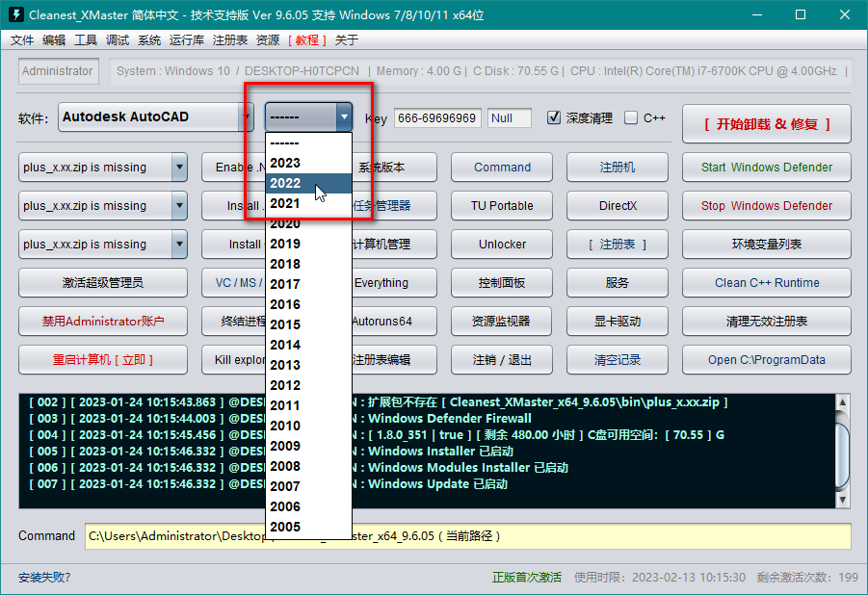
Task: Launch the Unlocker tool
Action: pyautogui.click(x=502, y=245)
